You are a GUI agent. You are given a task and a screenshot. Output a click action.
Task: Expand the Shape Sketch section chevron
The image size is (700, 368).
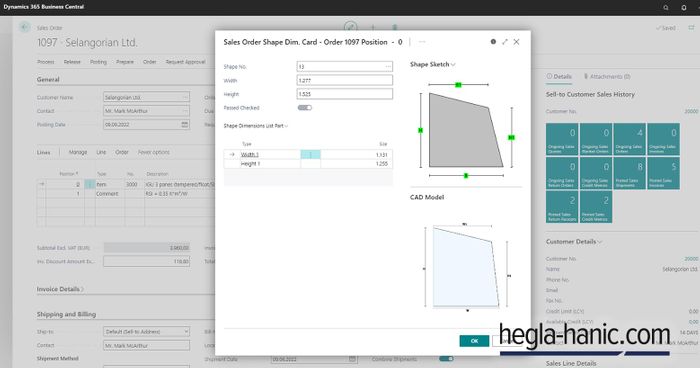point(453,65)
